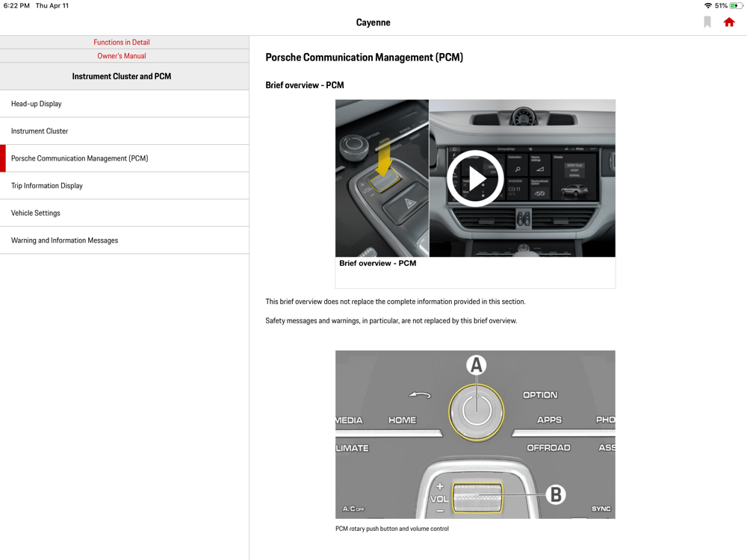Tap the bookmark icon in header

tap(707, 22)
